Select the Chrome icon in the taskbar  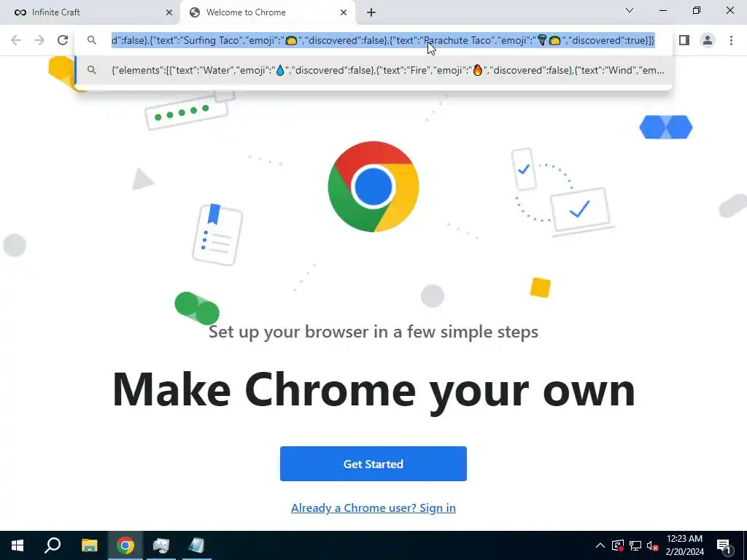click(x=125, y=545)
